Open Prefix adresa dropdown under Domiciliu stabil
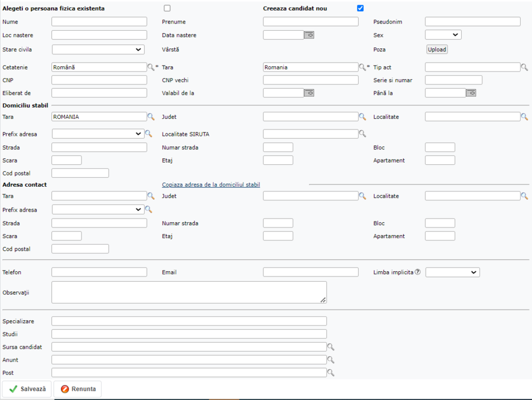The height and width of the screenshot is (400, 532). click(98, 134)
